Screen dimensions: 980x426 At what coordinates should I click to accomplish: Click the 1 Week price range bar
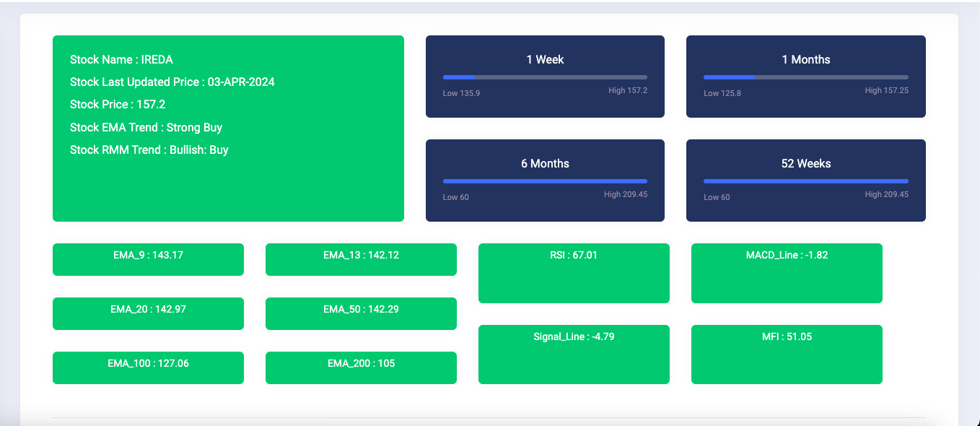[x=545, y=77]
